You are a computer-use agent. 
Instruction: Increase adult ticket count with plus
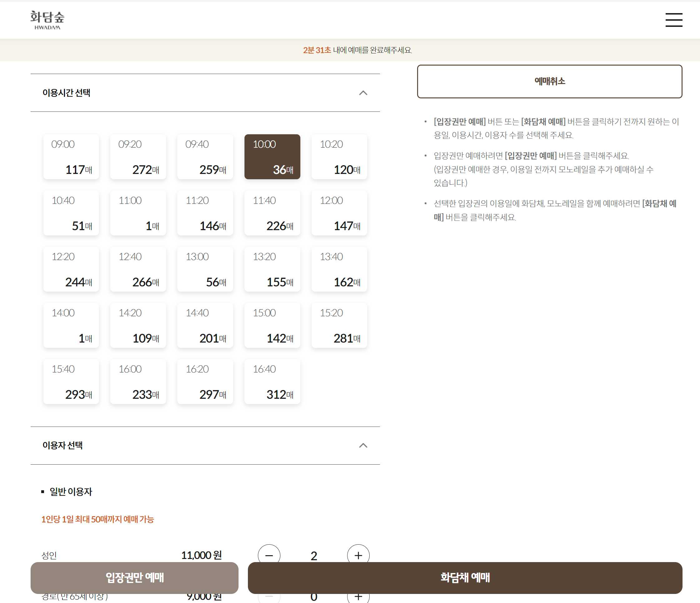[358, 555]
